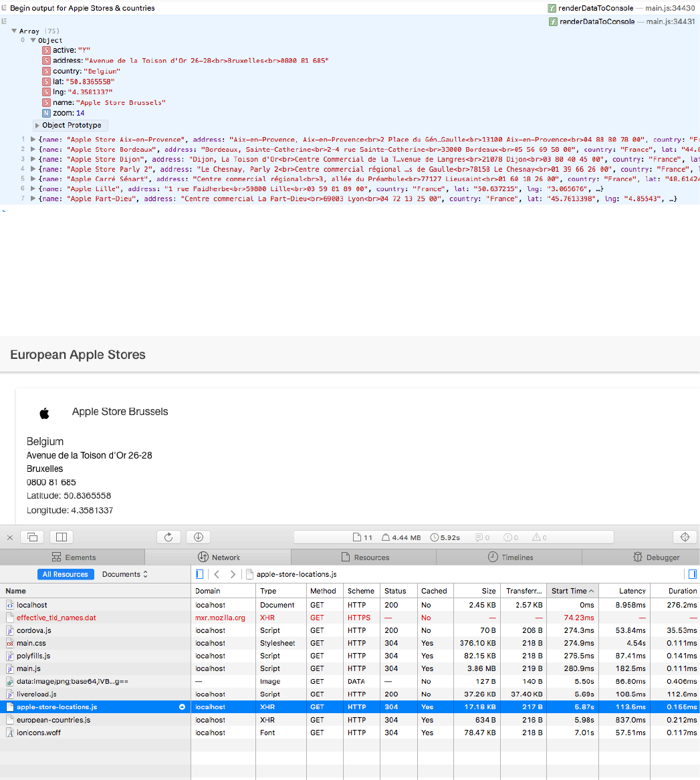
Task: Click the go-to arrow on apple-store-locations.js row
Action: point(182,707)
